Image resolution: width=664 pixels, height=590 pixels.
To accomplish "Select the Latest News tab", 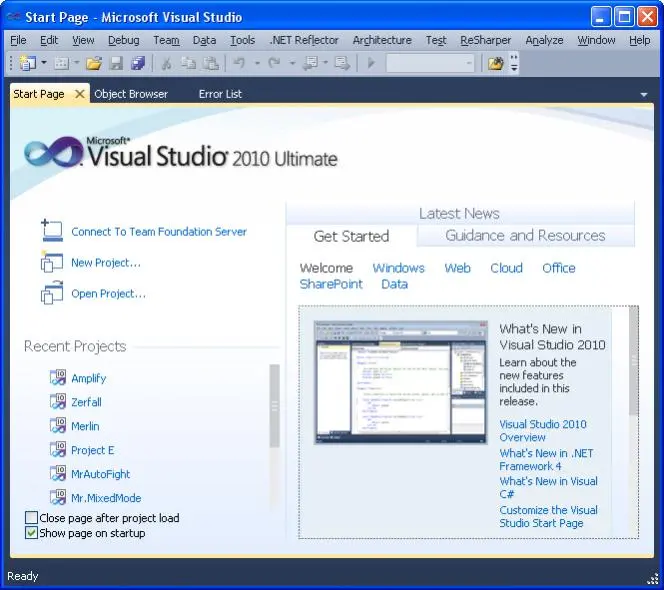I will [459, 213].
